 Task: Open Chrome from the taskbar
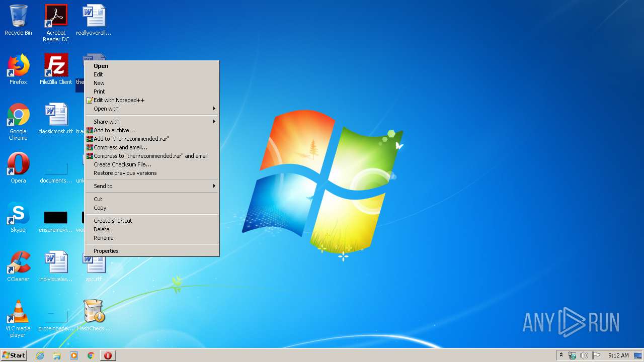coord(91,355)
